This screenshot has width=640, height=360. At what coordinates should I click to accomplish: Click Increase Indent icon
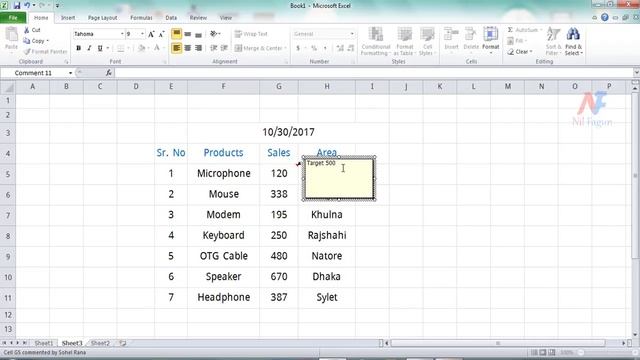click(x=224, y=48)
